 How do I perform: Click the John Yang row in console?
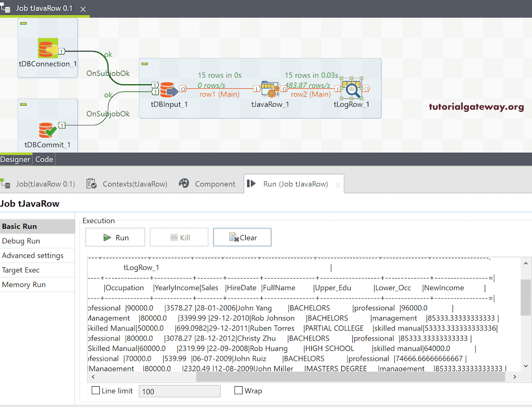point(270,308)
